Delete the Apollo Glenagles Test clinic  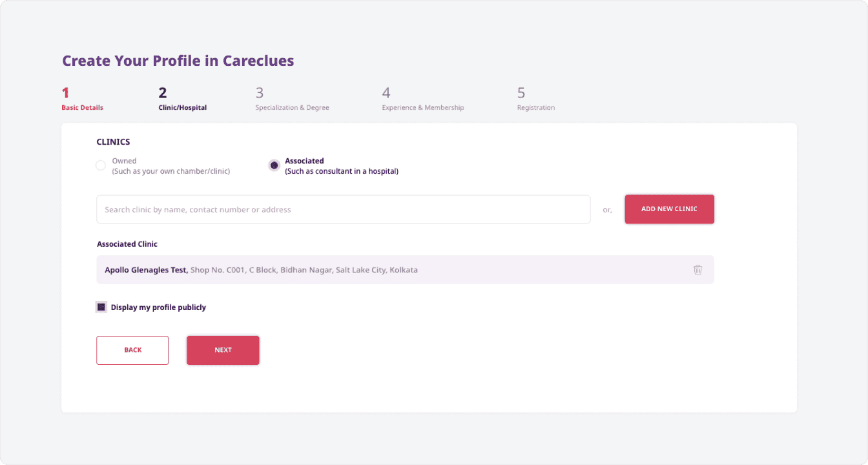pyautogui.click(x=697, y=270)
